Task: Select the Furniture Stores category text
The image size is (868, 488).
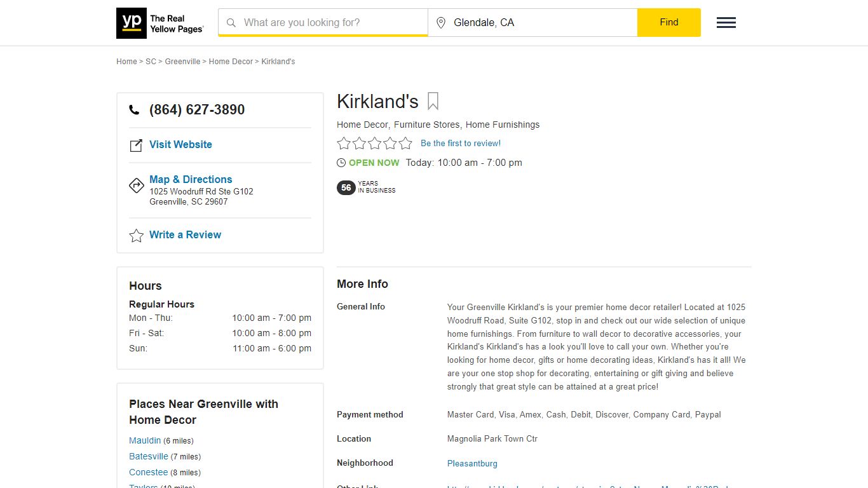Action: [x=426, y=125]
